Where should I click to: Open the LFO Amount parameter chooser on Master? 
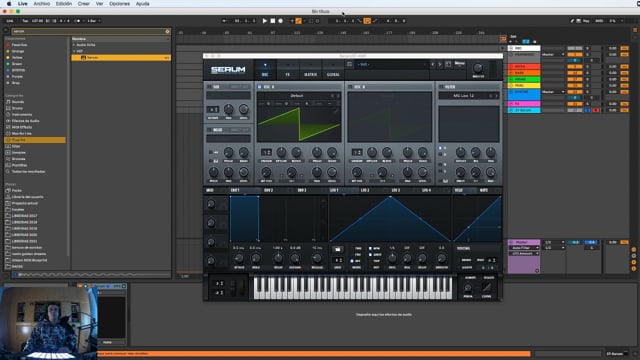point(524,253)
